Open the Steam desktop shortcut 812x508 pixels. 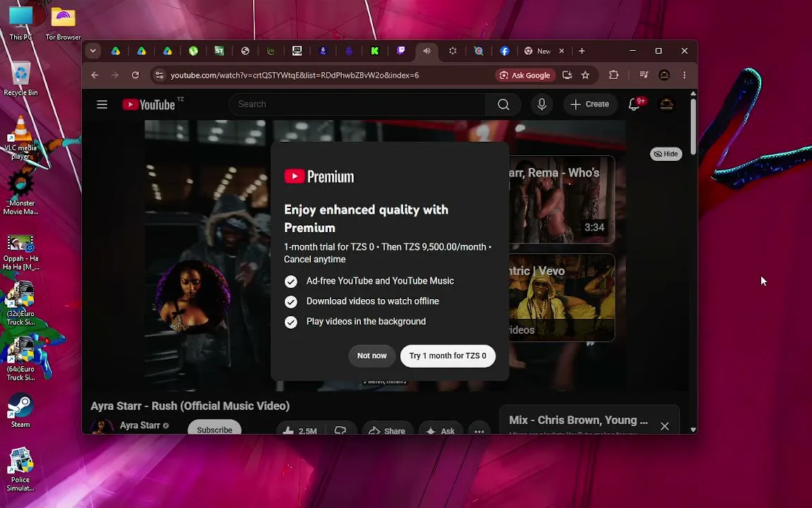(20, 411)
